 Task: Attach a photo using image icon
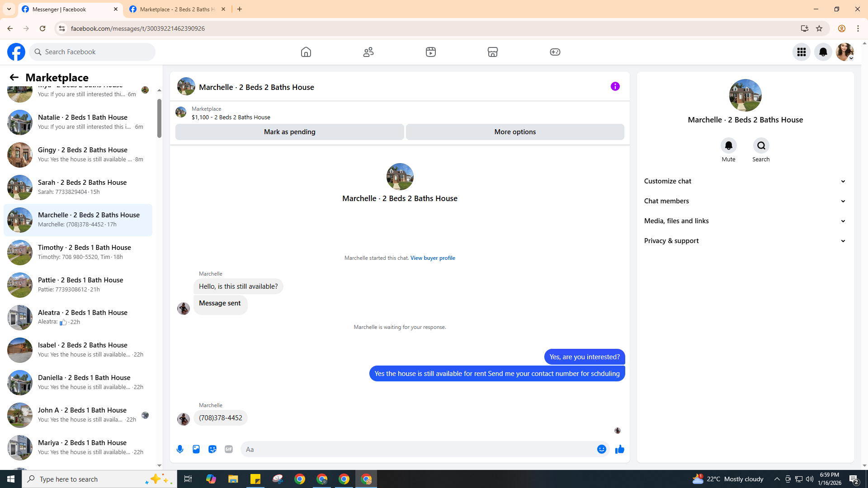click(196, 449)
